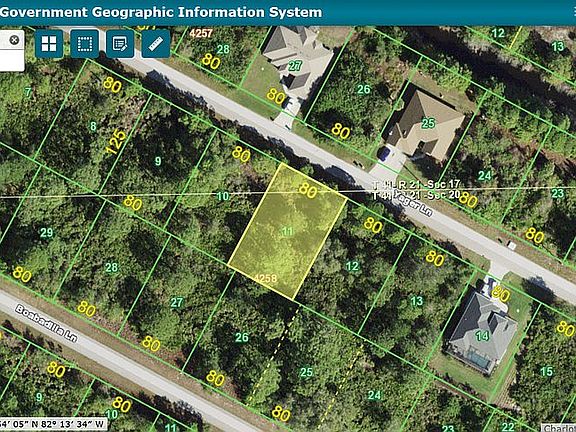This screenshot has height=432, width=576.
Task: Select parcel 13 beside the gray house
Action: click(x=417, y=302)
